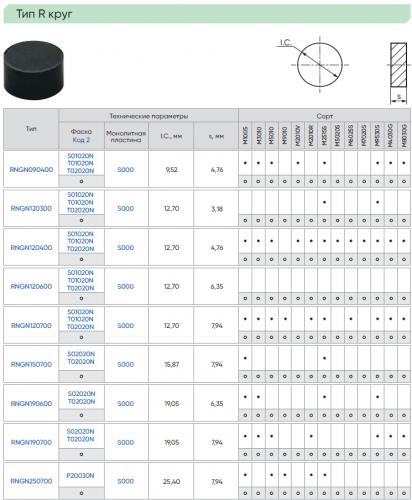412x500 pixels.
Task: Open the RNGN120300 type link
Action: point(31,209)
